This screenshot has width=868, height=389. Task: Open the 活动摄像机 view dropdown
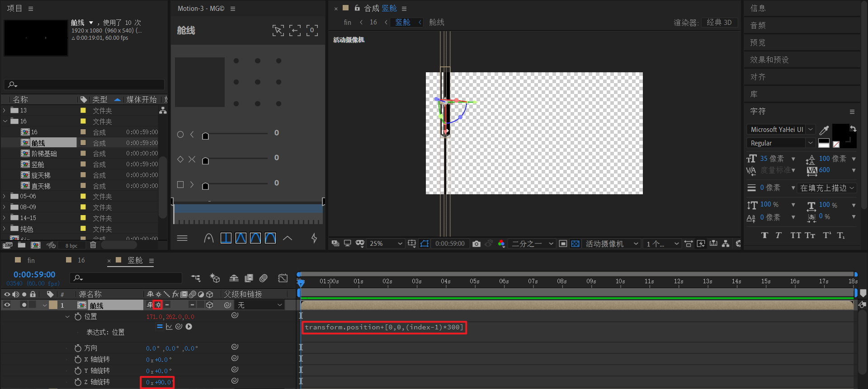coord(611,244)
